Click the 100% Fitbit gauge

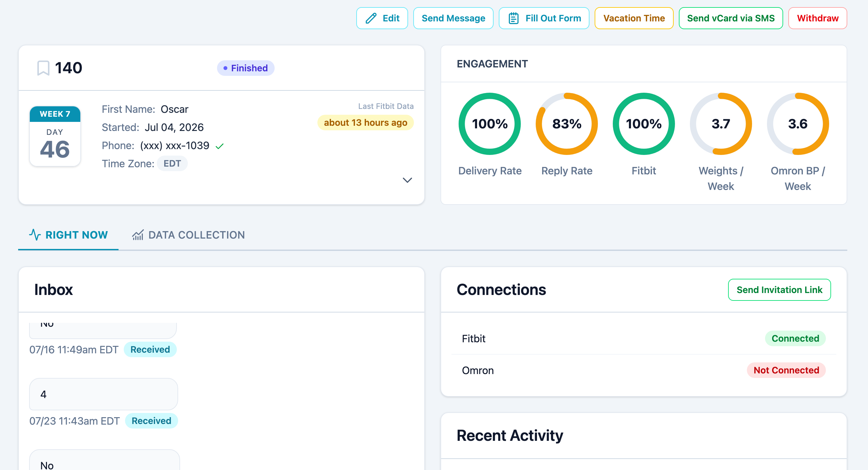pyautogui.click(x=644, y=124)
